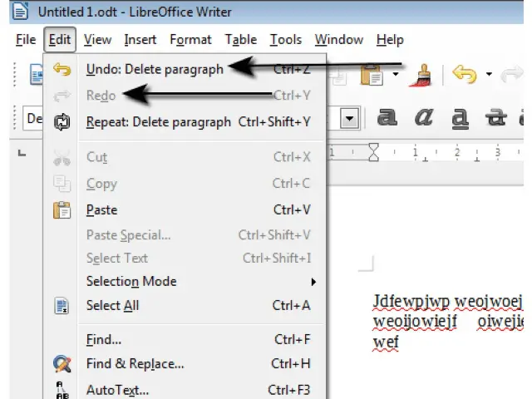Open the Tools menu
532x399 pixels.
tap(286, 40)
